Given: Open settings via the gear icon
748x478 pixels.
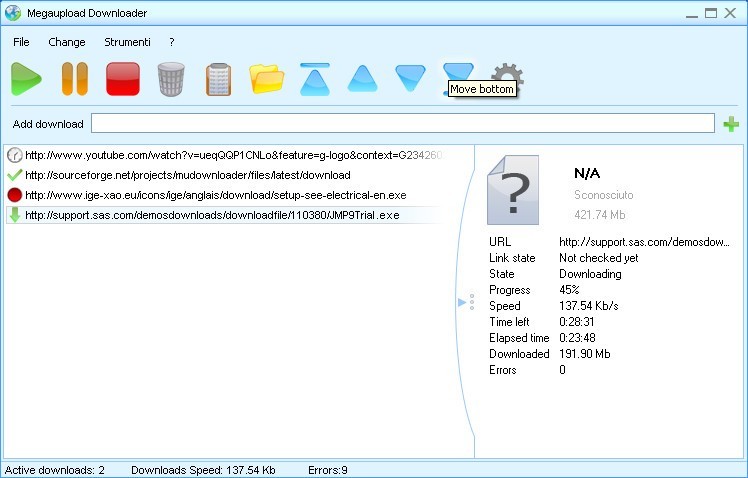Looking at the screenshot, I should [x=509, y=73].
